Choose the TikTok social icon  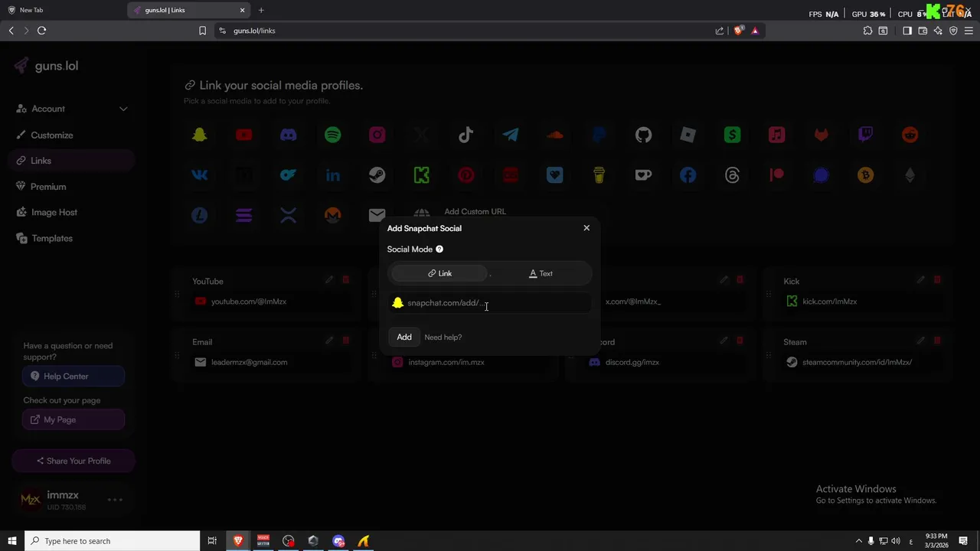pyautogui.click(x=466, y=135)
